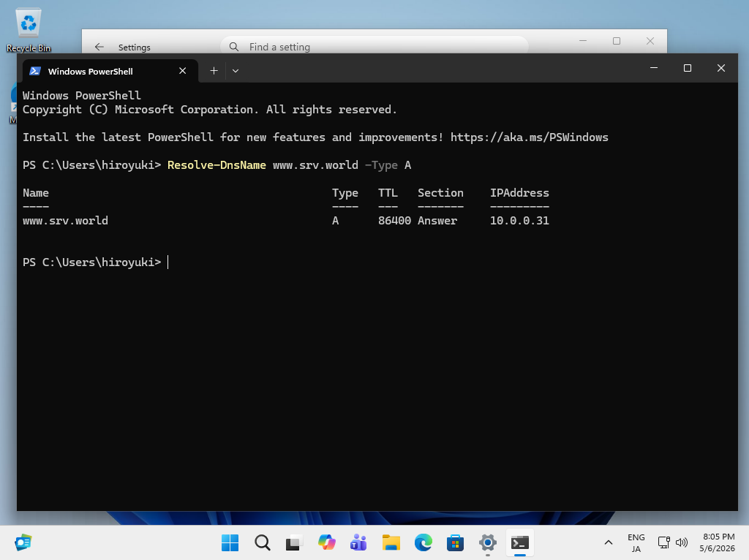Click IP address 10.0.0.31
This screenshot has height=560, width=749.
519,221
